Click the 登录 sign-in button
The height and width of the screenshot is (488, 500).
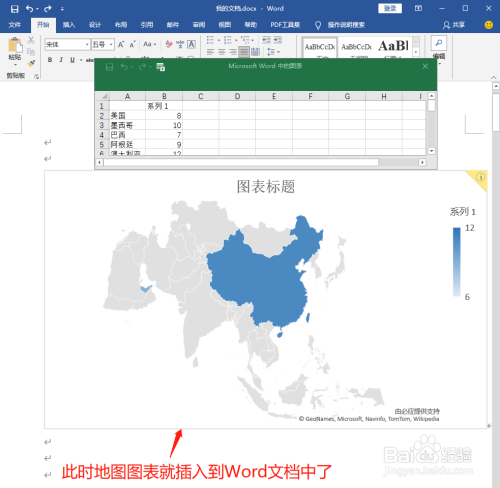click(390, 8)
